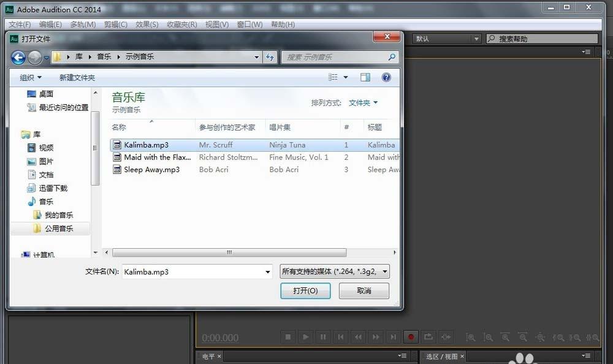Viewport: 613px width, 364px height.
Task: Click the 打开(O) button
Action: pos(305,291)
